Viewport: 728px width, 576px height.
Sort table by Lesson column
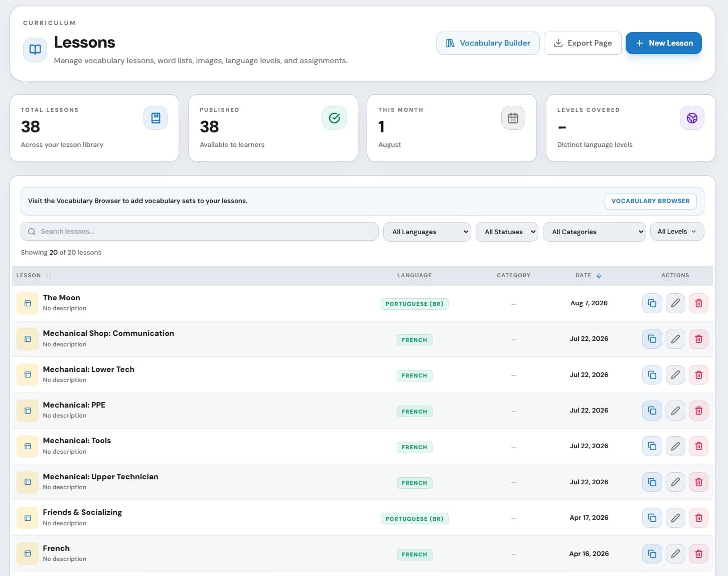[x=34, y=275]
